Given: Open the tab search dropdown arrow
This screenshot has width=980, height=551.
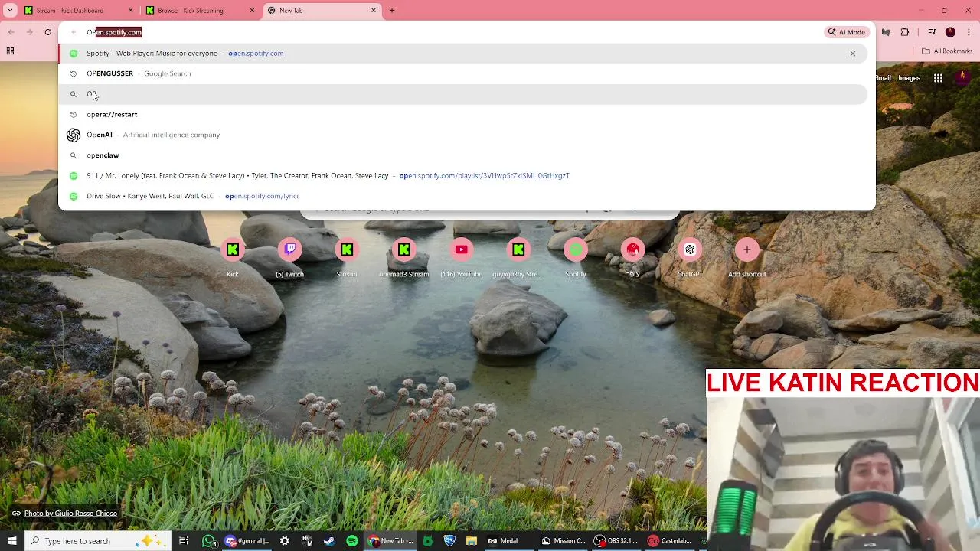Looking at the screenshot, I should (10, 11).
